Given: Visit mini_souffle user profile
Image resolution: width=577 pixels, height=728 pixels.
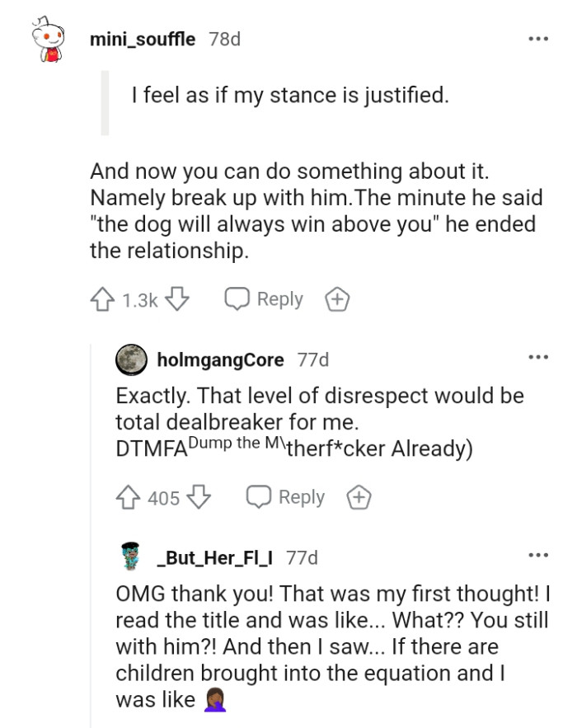Looking at the screenshot, I should (x=142, y=39).
